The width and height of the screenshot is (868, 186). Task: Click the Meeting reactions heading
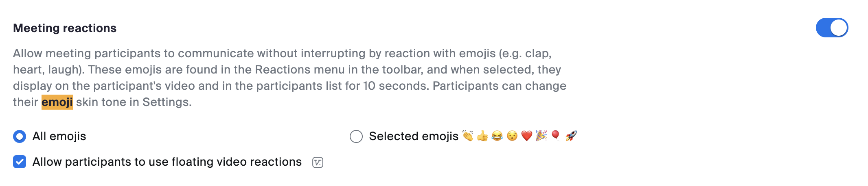click(65, 28)
